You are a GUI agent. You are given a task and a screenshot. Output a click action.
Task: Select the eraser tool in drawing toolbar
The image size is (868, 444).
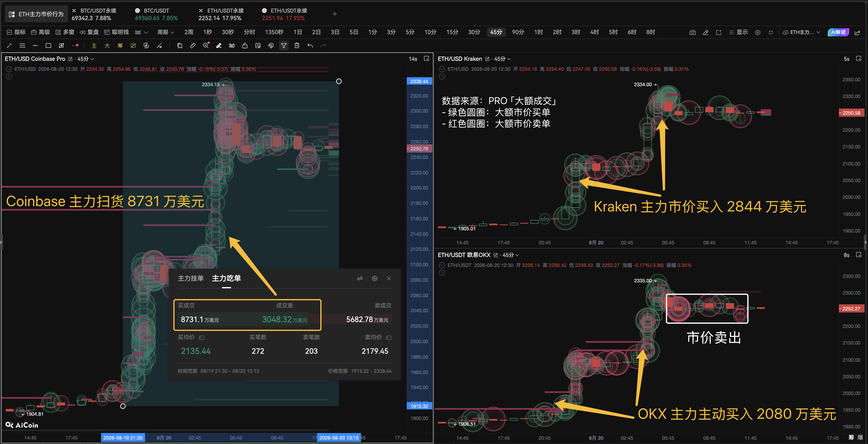(x=219, y=46)
